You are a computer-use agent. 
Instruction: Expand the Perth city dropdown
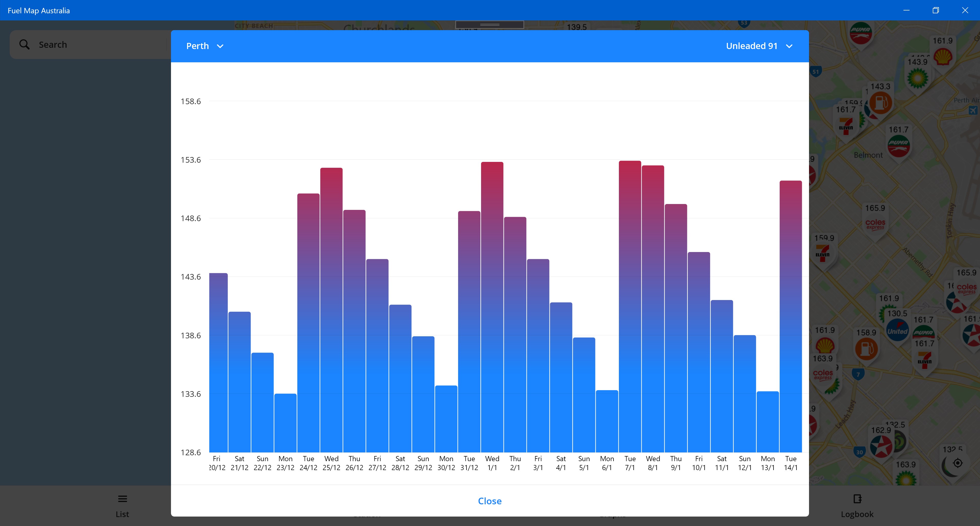point(205,46)
